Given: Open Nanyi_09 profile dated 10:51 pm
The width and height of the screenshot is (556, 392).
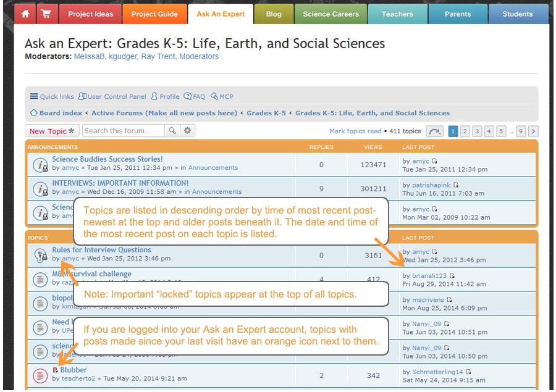Looking at the screenshot, I should point(426,324).
